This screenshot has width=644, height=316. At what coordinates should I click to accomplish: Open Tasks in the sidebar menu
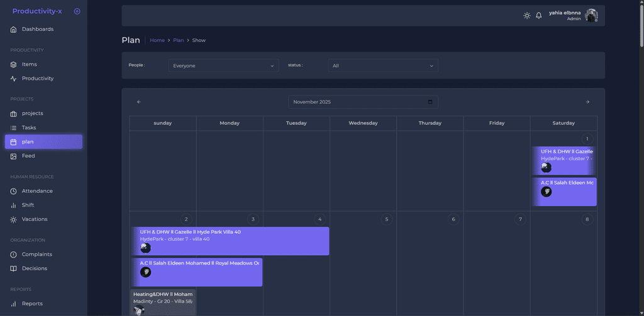[29, 128]
